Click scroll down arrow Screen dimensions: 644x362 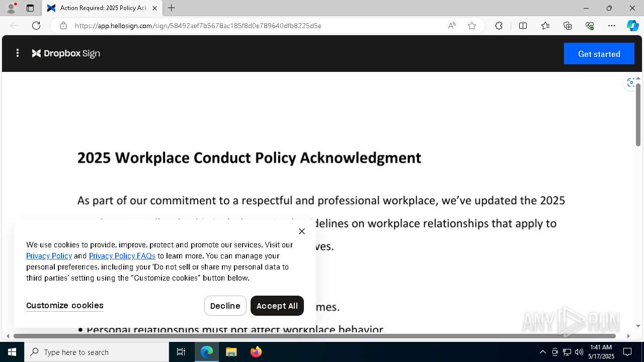[x=638, y=326]
